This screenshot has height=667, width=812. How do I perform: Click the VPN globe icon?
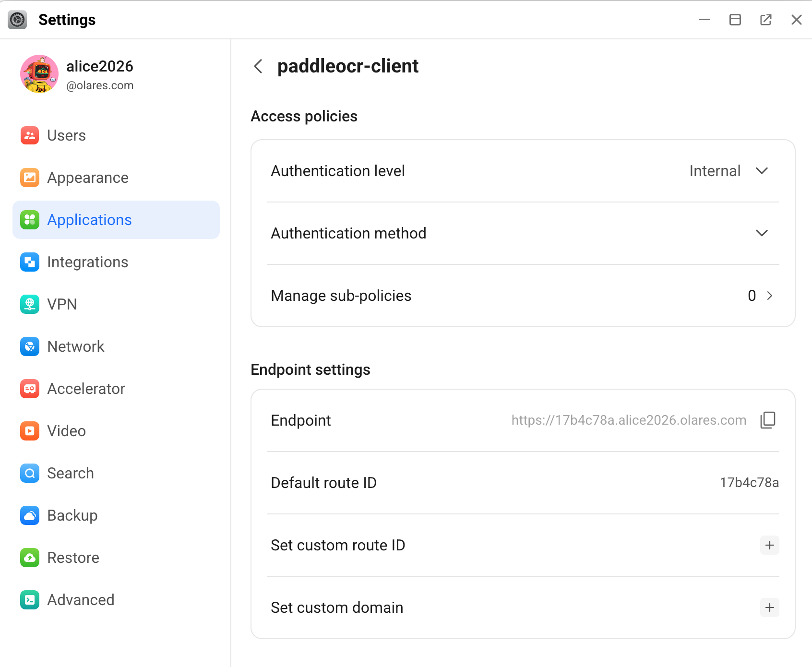tap(30, 304)
